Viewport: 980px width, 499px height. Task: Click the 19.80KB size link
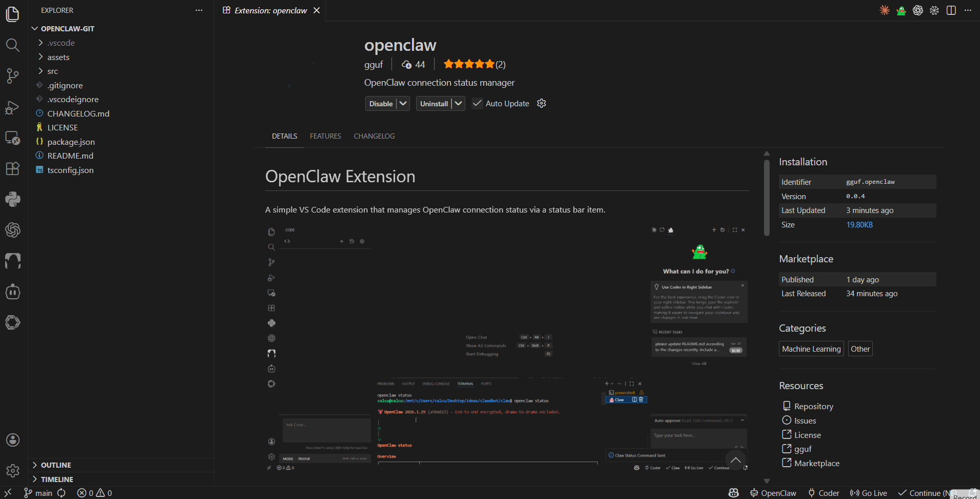click(859, 225)
